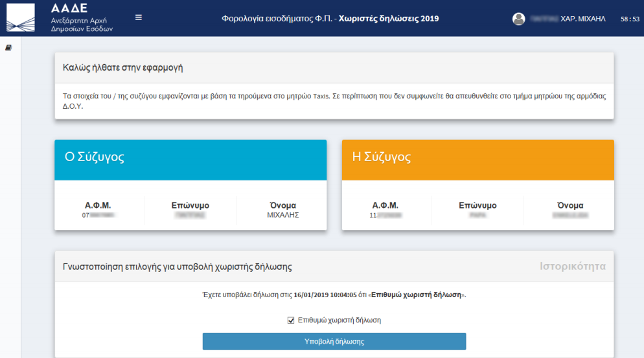Screen dimensions: 644x358
Task: Open the Ιστορικότητα link
Action: (573, 267)
